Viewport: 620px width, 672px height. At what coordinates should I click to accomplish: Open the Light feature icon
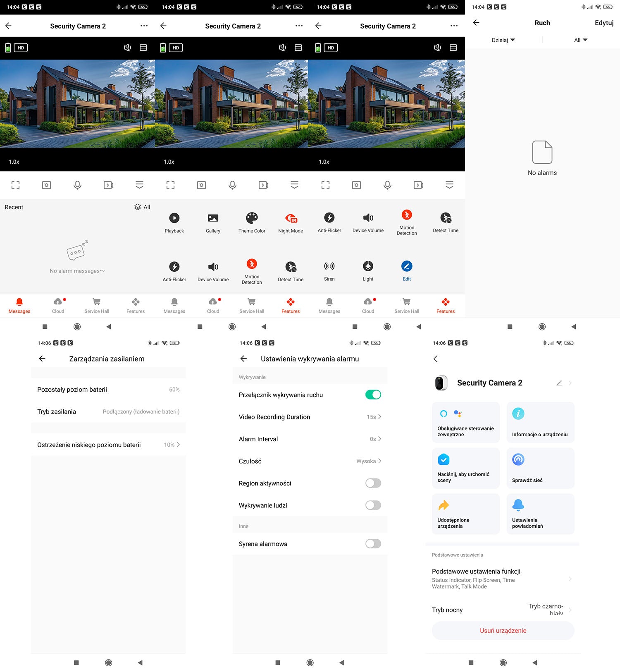[368, 266]
